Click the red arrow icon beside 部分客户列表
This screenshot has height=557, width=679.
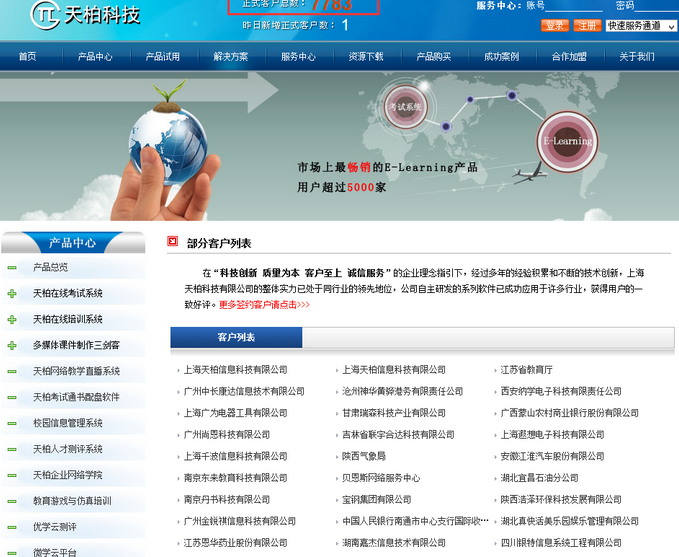click(x=172, y=241)
